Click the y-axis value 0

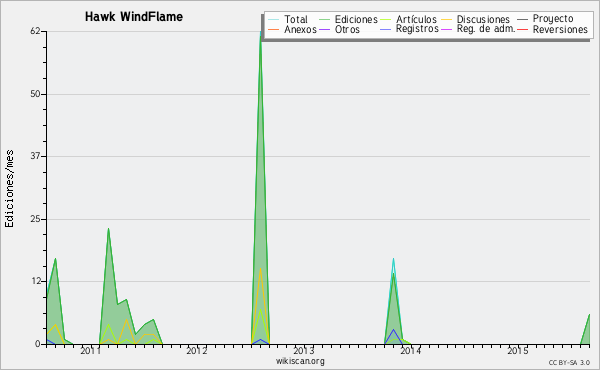pyautogui.click(x=38, y=344)
